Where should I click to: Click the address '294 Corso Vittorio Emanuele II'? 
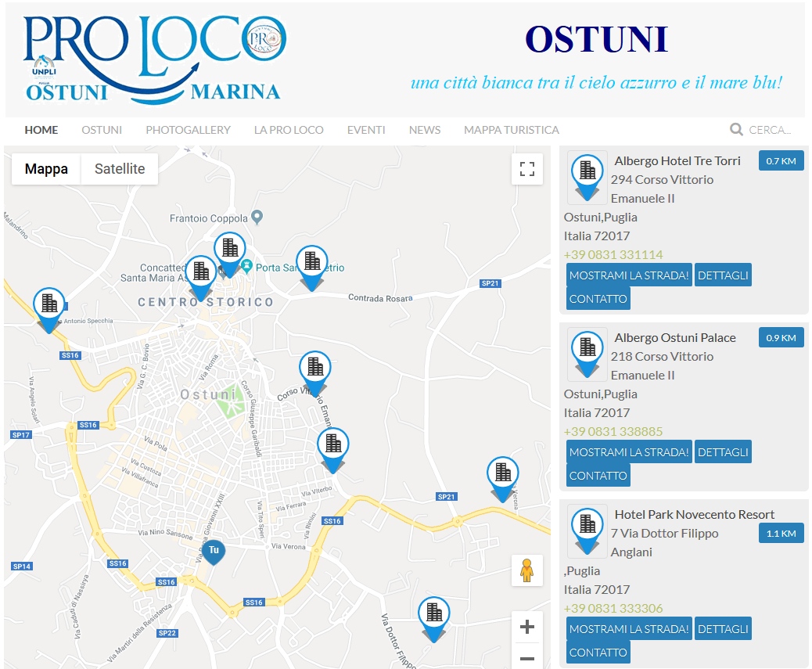pyautogui.click(x=662, y=189)
